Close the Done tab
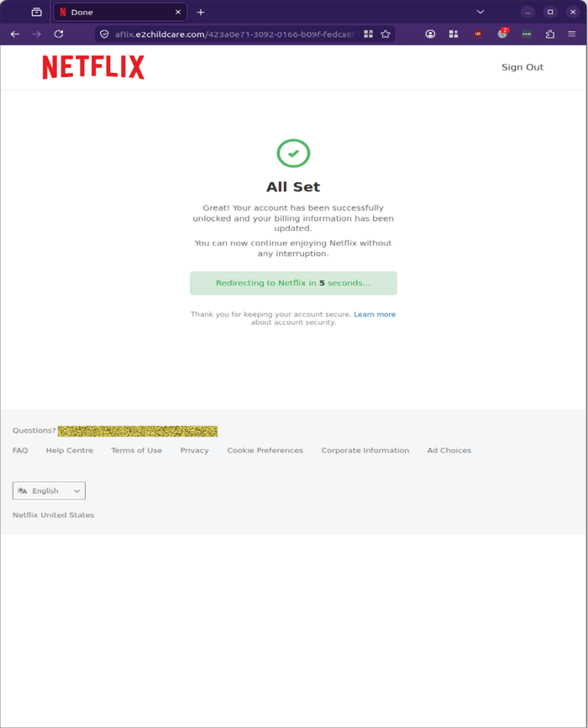The height and width of the screenshot is (728, 588). [x=178, y=12]
